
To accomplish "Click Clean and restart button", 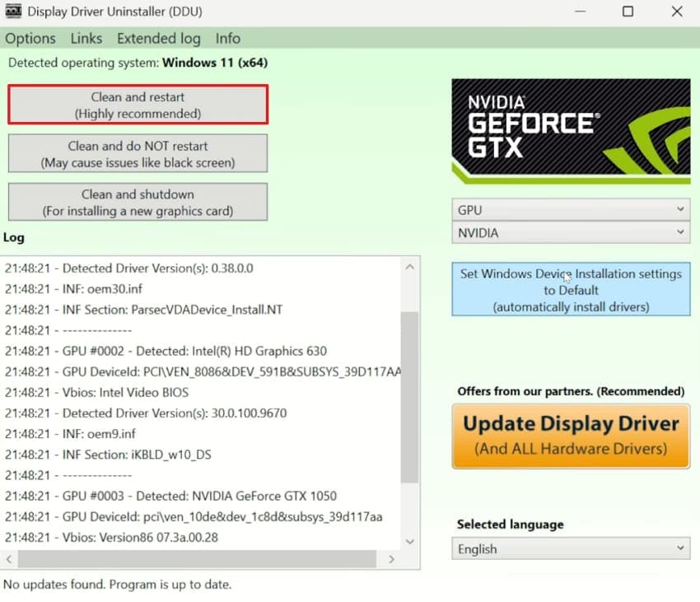I will (x=138, y=105).
